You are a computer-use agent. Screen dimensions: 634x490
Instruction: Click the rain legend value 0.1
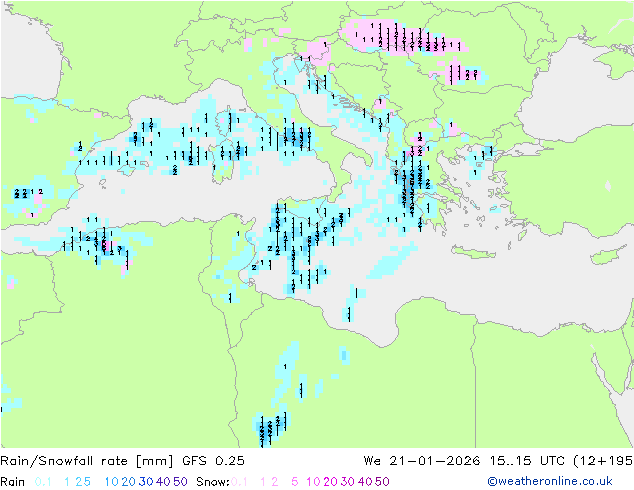point(43,482)
